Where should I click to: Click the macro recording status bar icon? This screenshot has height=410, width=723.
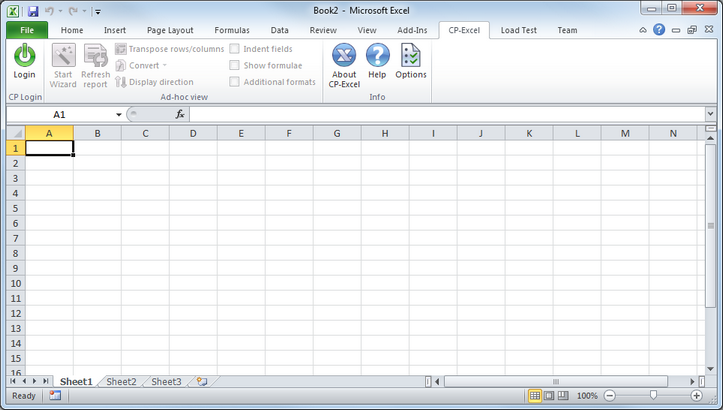(55, 395)
